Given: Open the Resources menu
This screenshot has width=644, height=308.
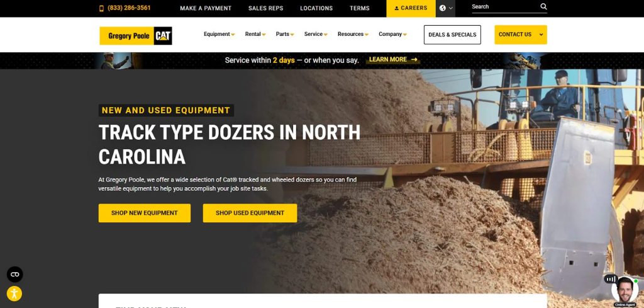Looking at the screenshot, I should [x=353, y=35].
